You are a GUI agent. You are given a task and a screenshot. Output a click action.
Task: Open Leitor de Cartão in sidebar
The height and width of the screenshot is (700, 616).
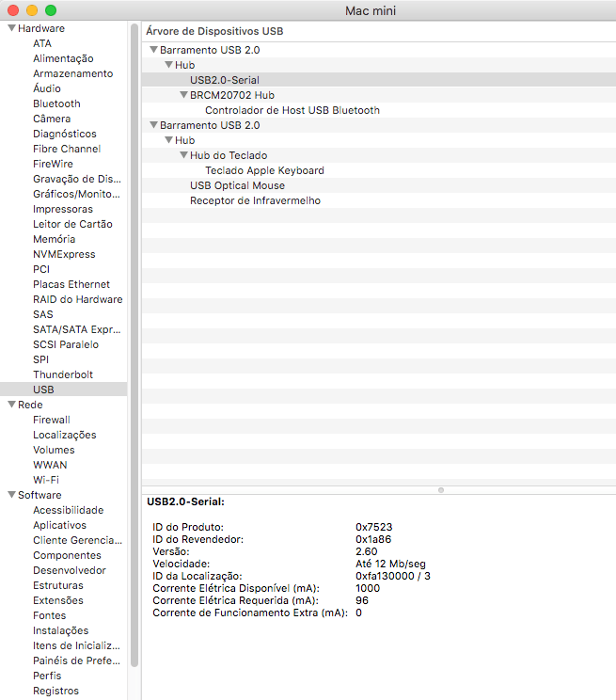[x=72, y=224]
